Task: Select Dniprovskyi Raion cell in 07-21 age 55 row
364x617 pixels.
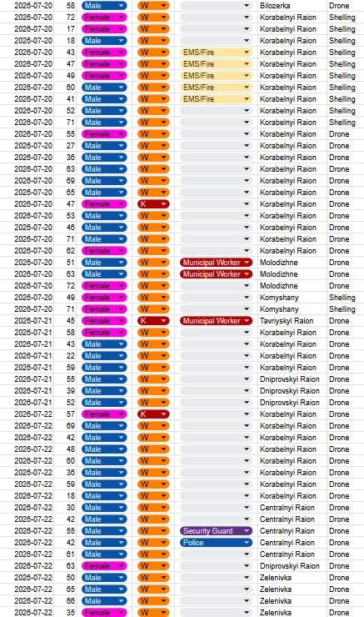Action: 292,379
